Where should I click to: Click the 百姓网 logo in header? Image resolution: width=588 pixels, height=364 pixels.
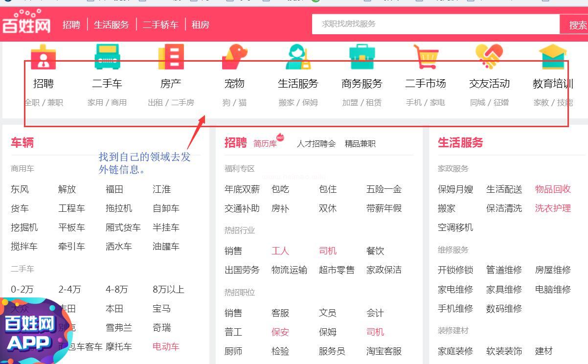(26, 23)
